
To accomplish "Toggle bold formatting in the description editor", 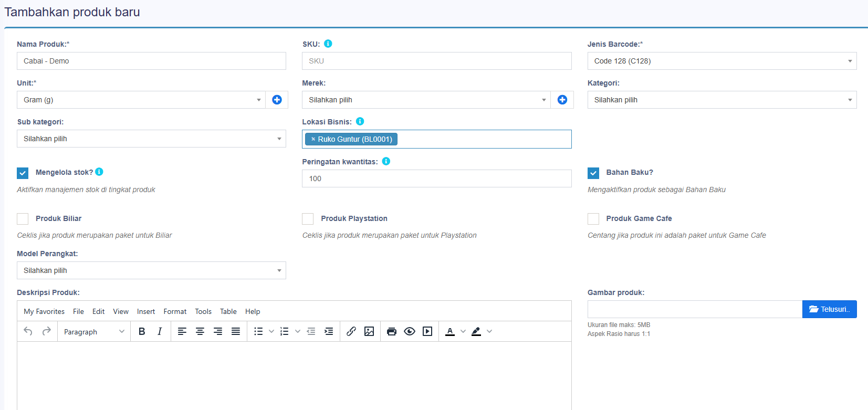I will coord(142,331).
